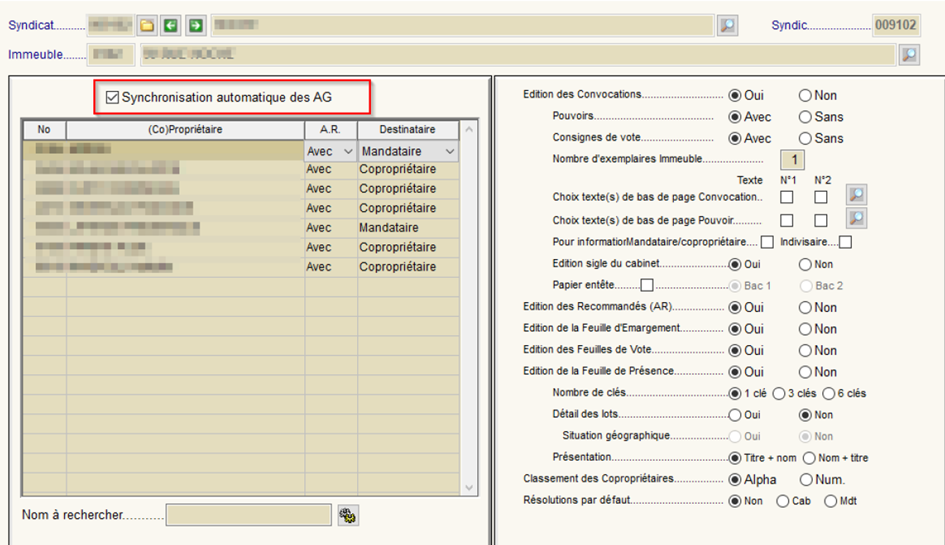Click the Nom à rechercher input field

point(248,515)
